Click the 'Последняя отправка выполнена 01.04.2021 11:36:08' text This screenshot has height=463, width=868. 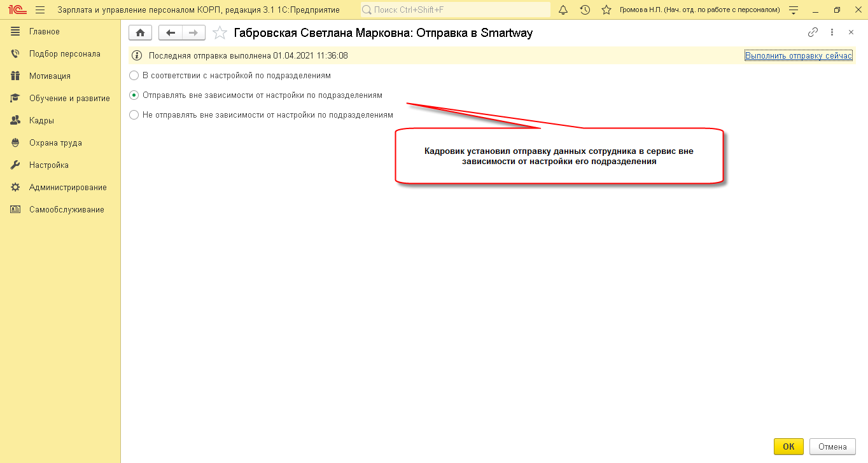[x=248, y=56]
